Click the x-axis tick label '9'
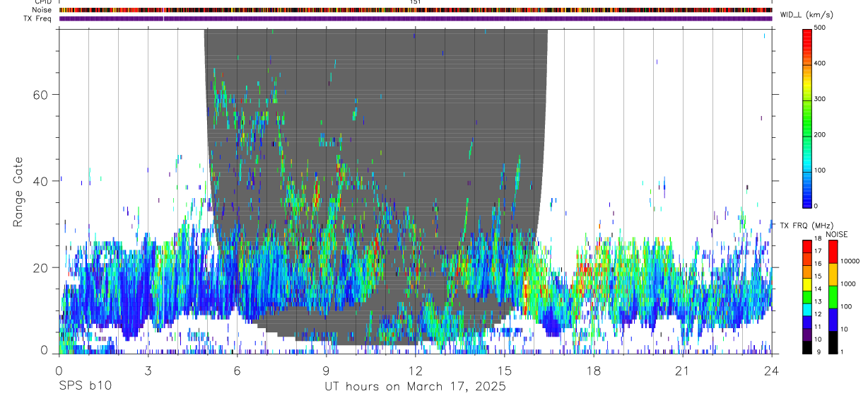The width and height of the screenshot is (868, 401). coord(326,371)
